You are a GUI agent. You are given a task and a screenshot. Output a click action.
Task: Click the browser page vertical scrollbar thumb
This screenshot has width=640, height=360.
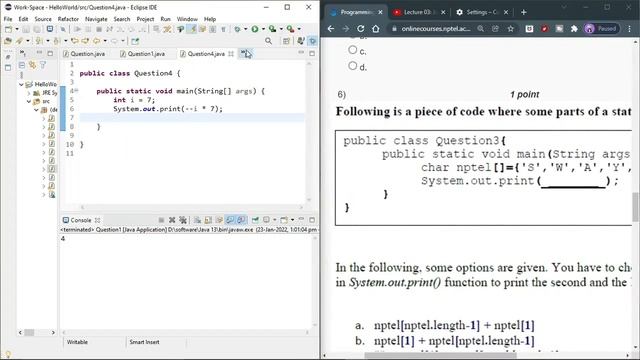pos(636,207)
